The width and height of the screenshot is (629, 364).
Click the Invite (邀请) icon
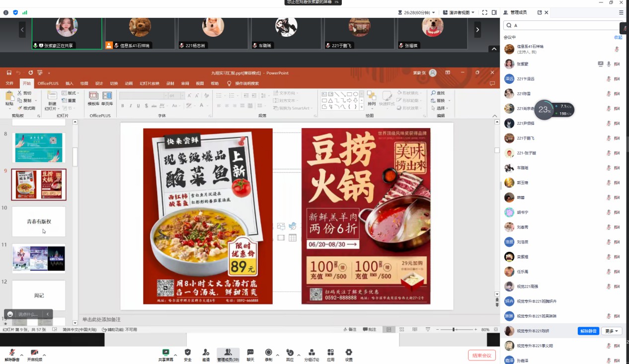click(x=206, y=353)
